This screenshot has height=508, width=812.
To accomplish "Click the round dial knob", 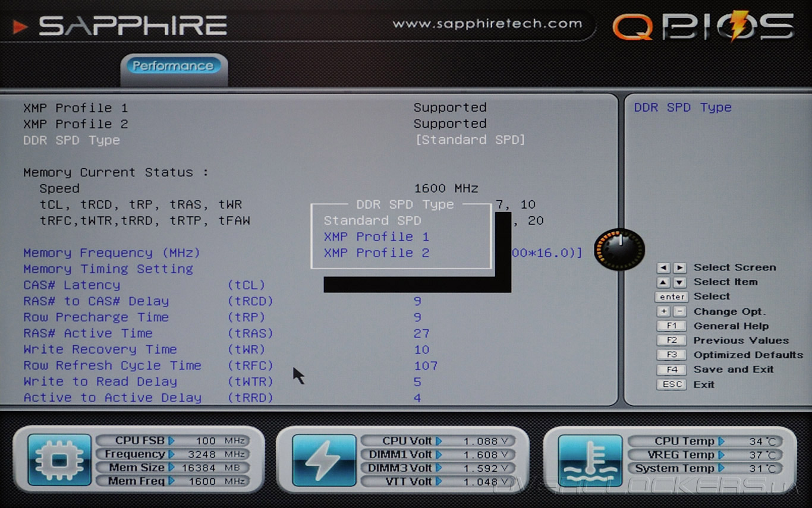I will [619, 250].
